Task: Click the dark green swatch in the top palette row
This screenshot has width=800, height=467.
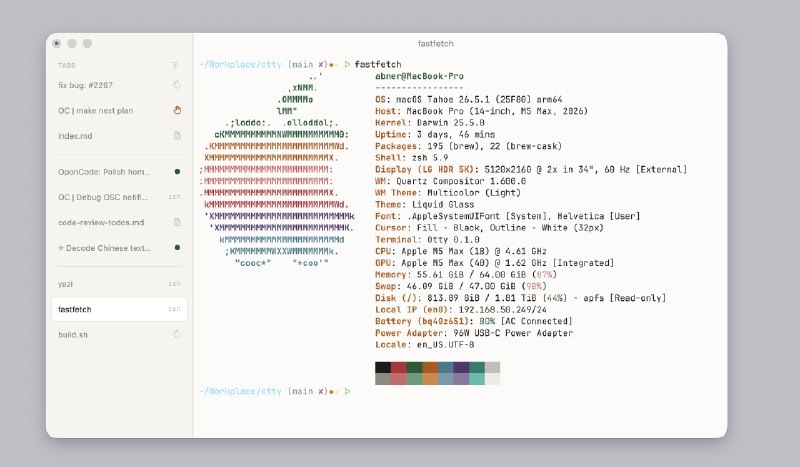Action: 414,367
